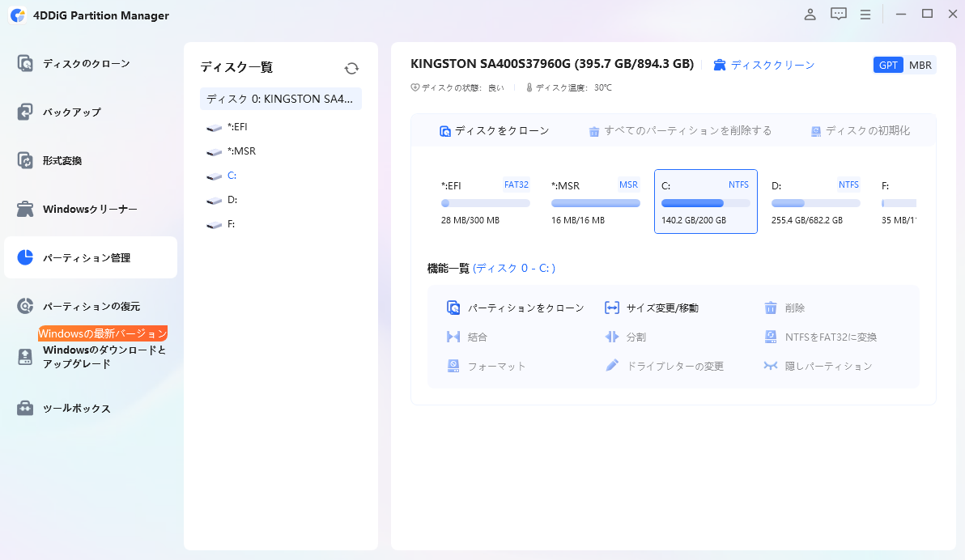Click the 分割 split function
The height and width of the screenshot is (560, 965).
point(625,337)
